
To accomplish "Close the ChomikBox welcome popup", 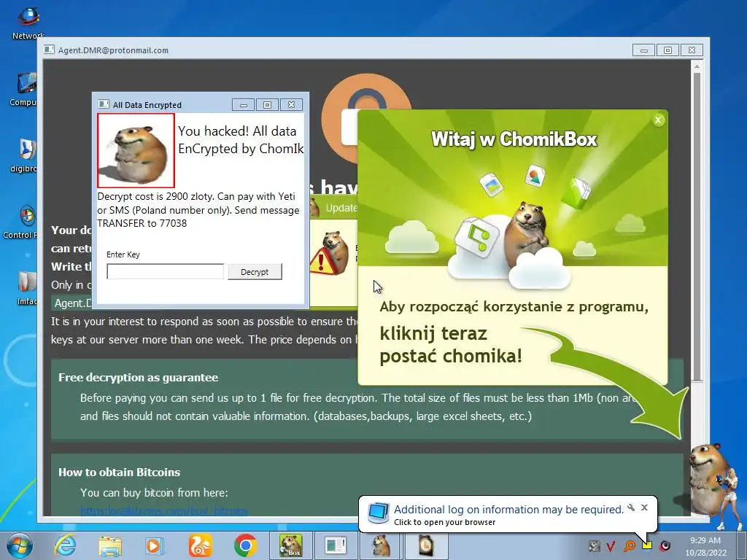I will [658, 120].
